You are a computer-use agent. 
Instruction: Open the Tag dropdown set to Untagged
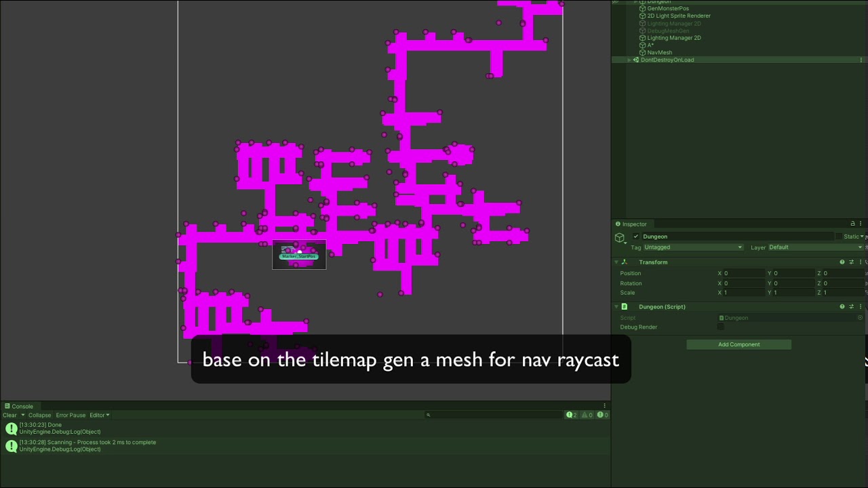click(x=693, y=247)
